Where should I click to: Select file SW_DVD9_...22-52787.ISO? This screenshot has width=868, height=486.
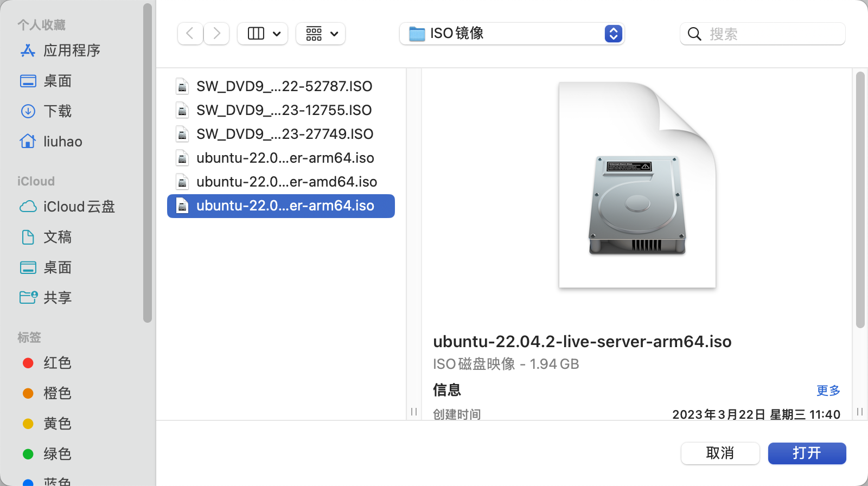(281, 86)
